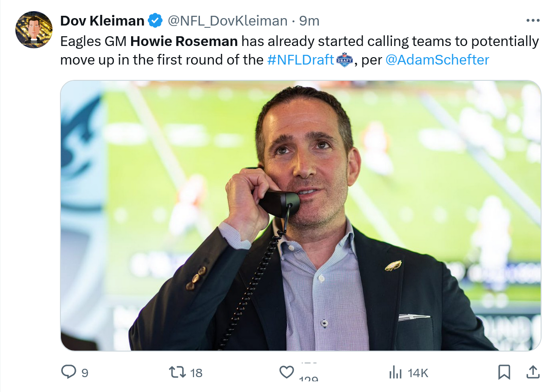Open the @NFL_DovKleiman handle link
The height and width of the screenshot is (392, 556).
227,21
